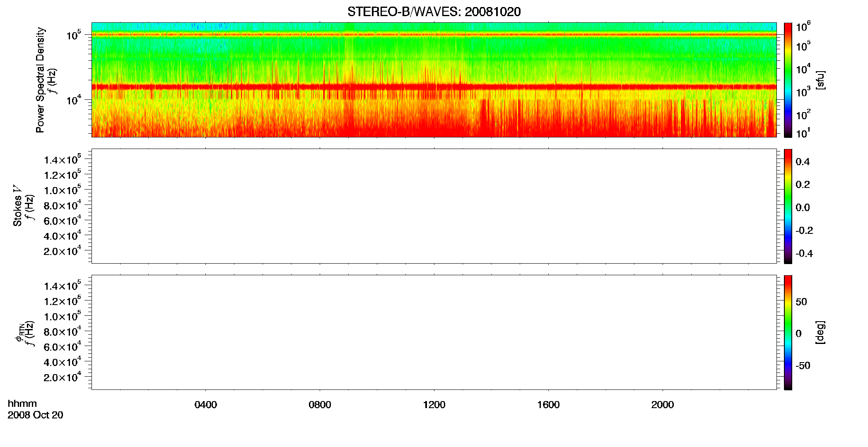
Task: Select the 10^1 label on the sfu colorbar
Action: (x=803, y=133)
